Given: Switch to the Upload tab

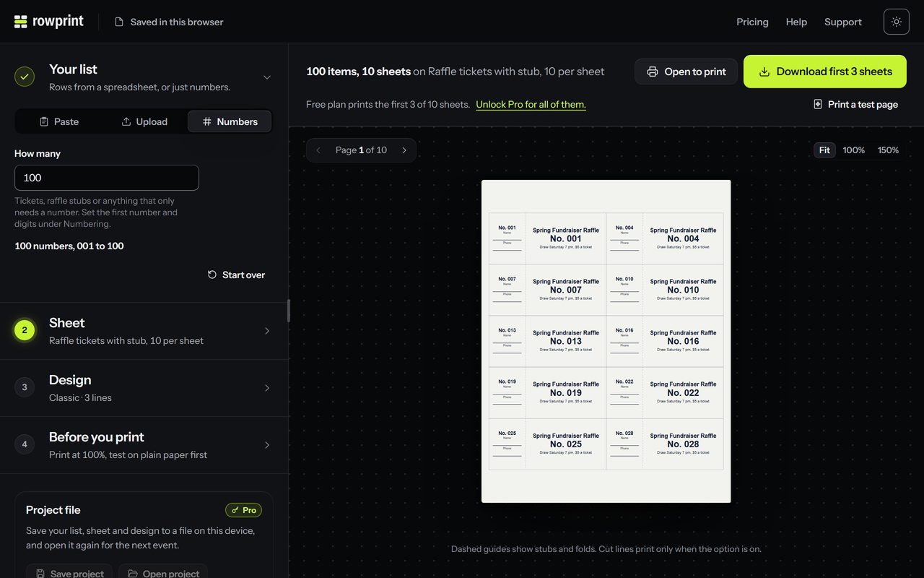Looking at the screenshot, I should [x=144, y=121].
